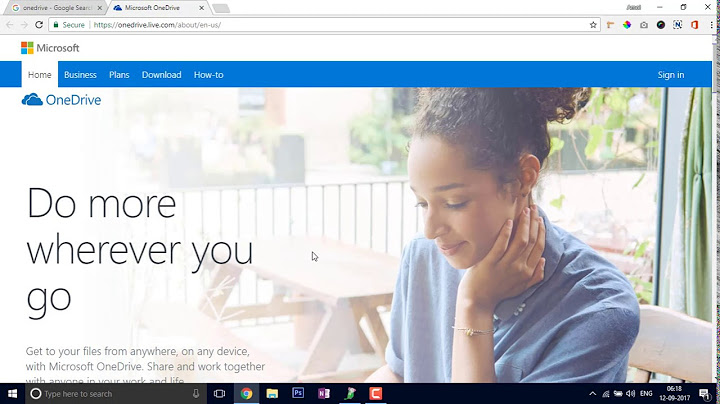Image resolution: width=720 pixels, height=404 pixels.
Task: Click the Cortana microphone icon
Action: (196, 393)
